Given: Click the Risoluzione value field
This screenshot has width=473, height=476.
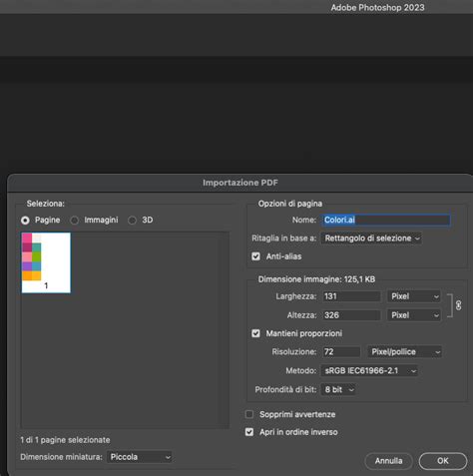Looking at the screenshot, I should pos(341,351).
